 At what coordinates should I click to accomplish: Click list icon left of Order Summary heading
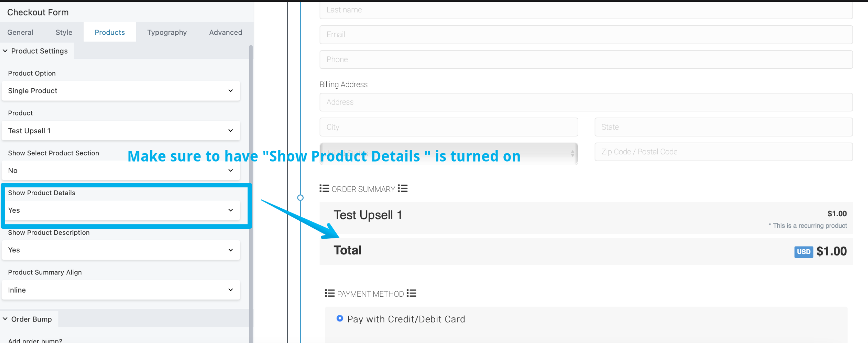pyautogui.click(x=324, y=189)
